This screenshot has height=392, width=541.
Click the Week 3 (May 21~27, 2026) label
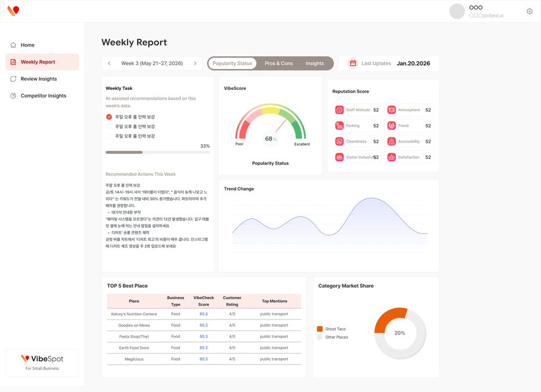coord(152,63)
